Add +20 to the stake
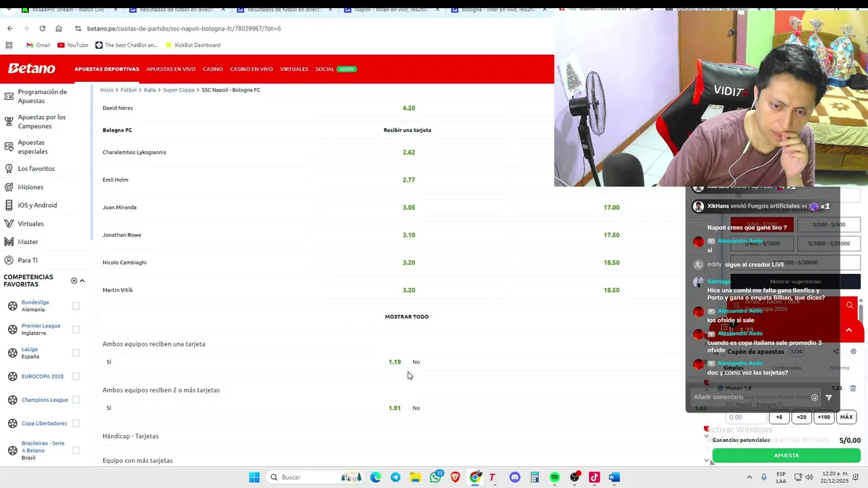 pos(802,418)
